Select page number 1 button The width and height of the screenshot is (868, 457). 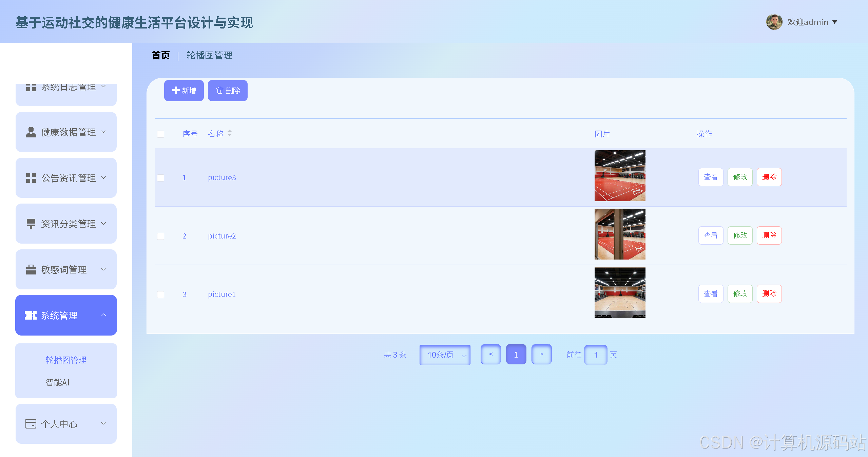point(516,354)
